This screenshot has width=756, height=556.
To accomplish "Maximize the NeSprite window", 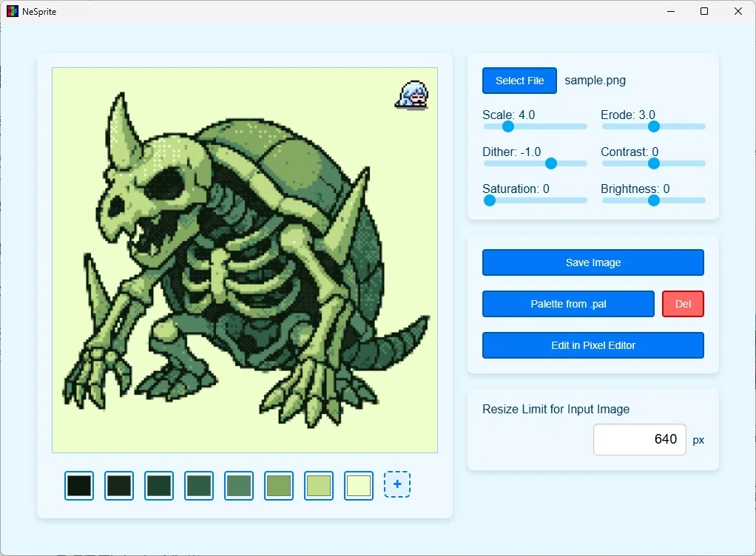I will [704, 11].
